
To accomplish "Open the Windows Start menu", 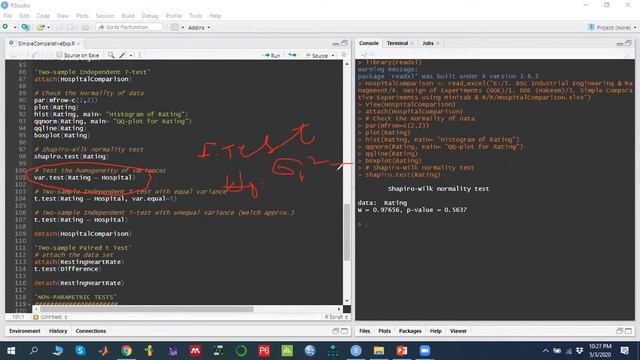I will pos(11,351).
